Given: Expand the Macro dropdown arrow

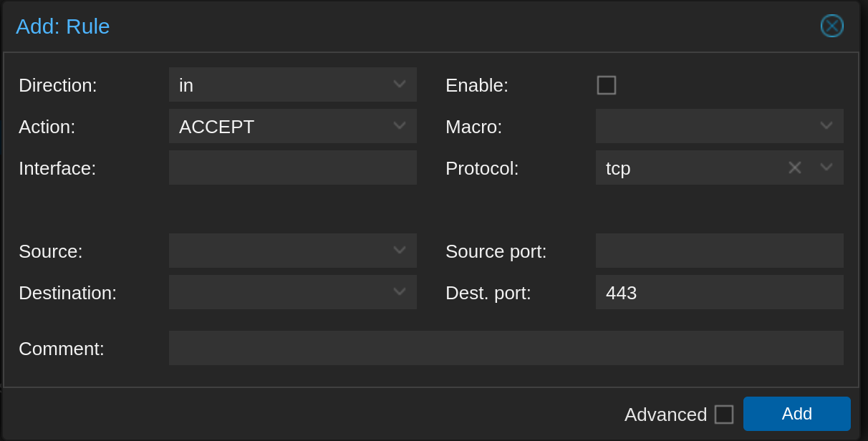Looking at the screenshot, I should [826, 126].
